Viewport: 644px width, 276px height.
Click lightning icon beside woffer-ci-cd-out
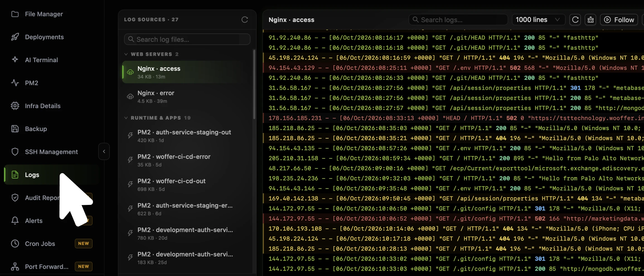point(130,184)
